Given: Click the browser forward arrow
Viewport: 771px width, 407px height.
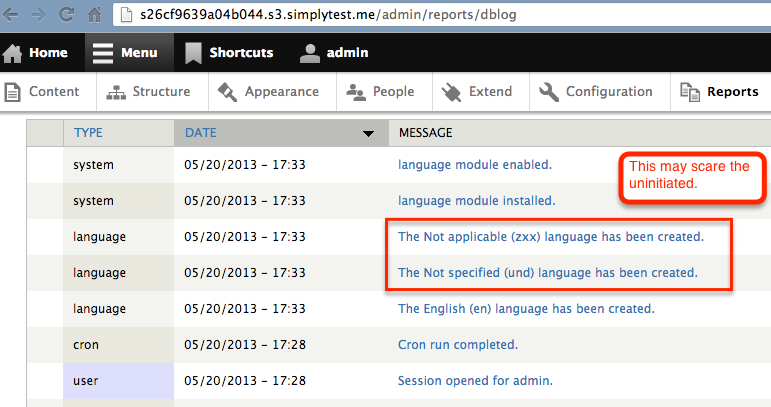Looking at the screenshot, I should [38, 15].
